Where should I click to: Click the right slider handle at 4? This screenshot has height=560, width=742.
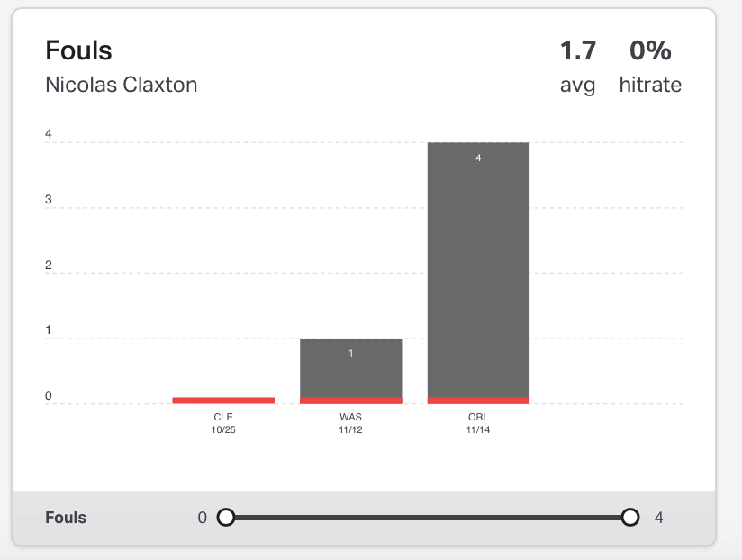coord(630,518)
